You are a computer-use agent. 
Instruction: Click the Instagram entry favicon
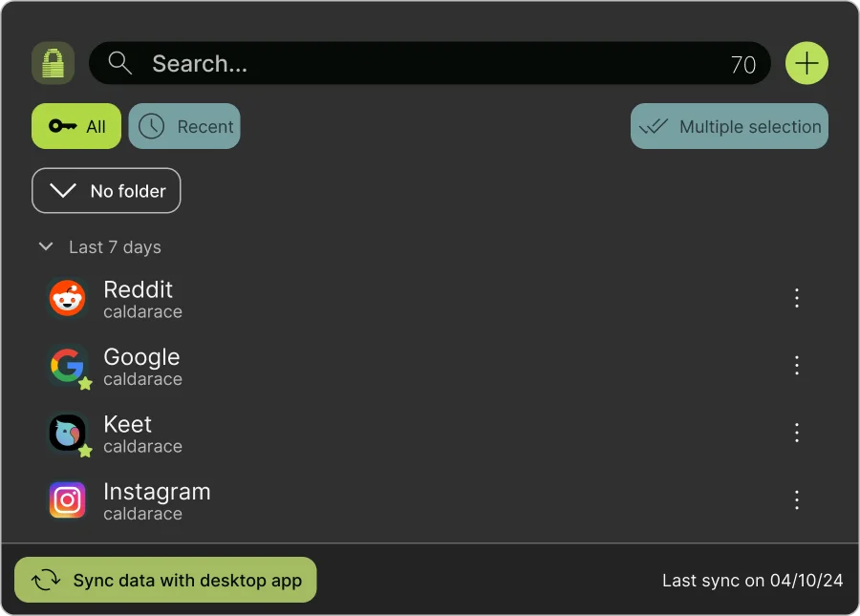coord(67,499)
